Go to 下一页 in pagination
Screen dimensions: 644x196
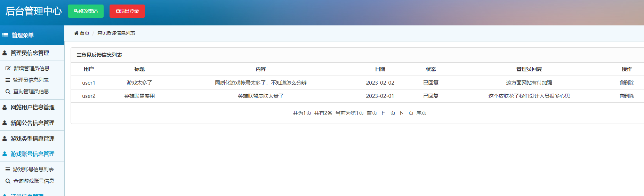406,113
